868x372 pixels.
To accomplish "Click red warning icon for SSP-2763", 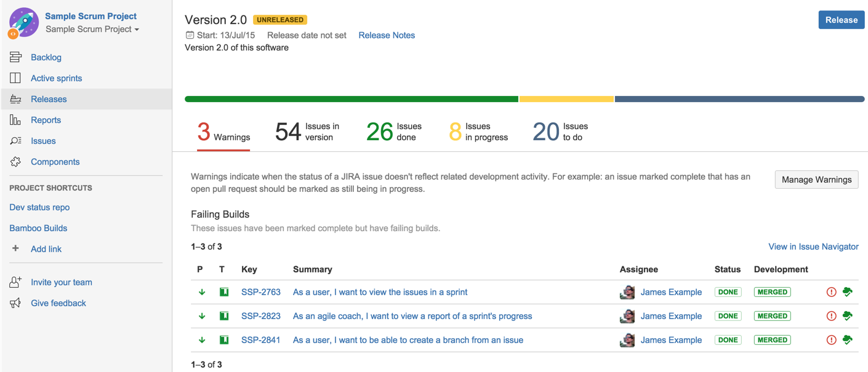I will pyautogui.click(x=831, y=292).
